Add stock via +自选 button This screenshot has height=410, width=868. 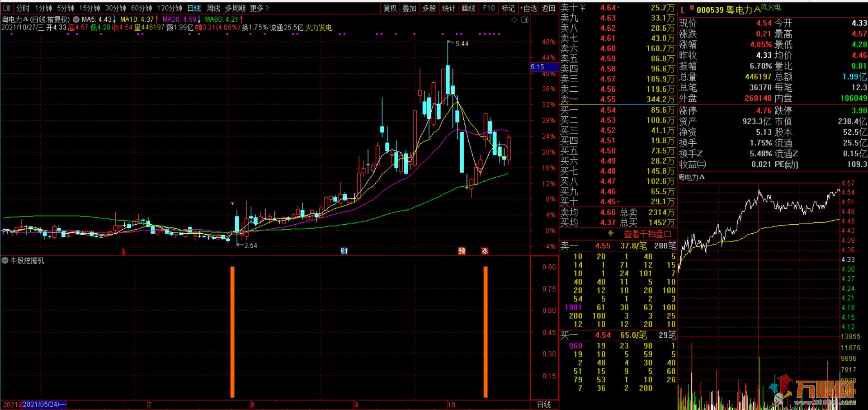coord(528,8)
